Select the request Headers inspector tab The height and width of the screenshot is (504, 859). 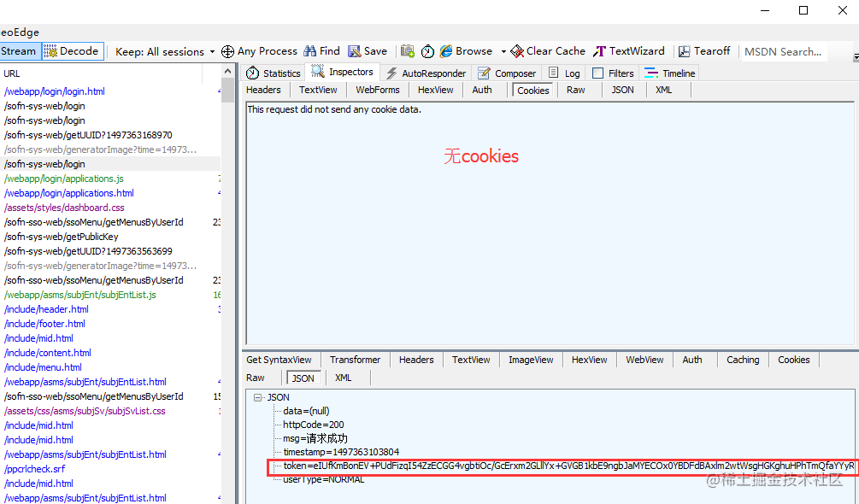click(x=263, y=90)
